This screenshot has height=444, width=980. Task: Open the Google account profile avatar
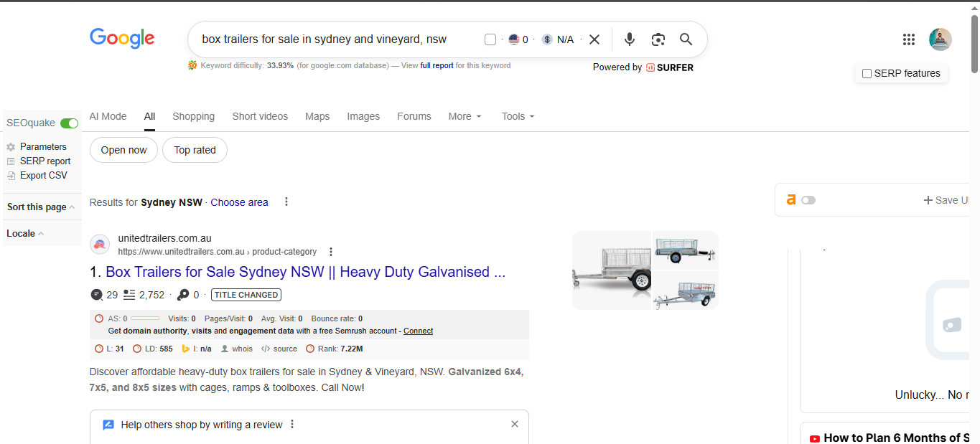tap(941, 39)
